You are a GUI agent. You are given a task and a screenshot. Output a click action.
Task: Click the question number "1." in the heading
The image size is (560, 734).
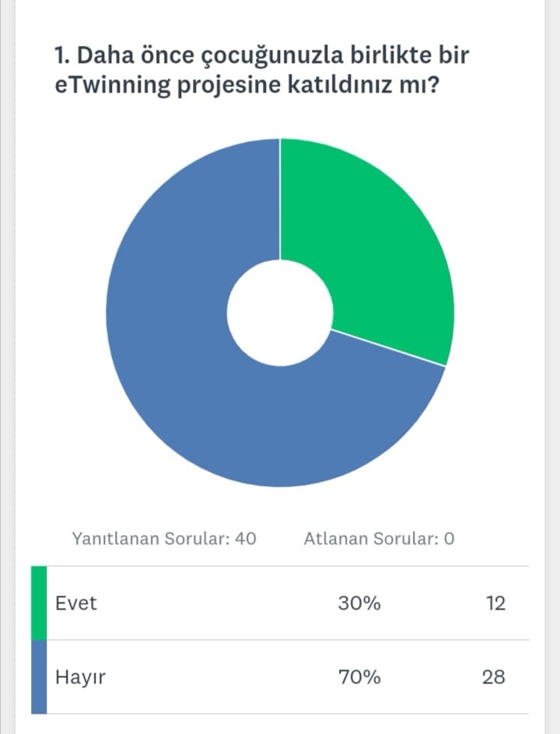click(x=61, y=55)
